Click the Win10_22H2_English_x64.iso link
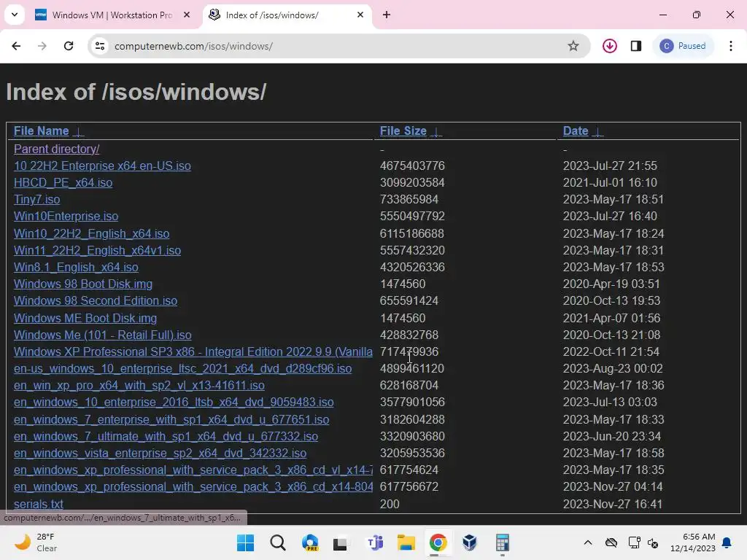 (91, 234)
